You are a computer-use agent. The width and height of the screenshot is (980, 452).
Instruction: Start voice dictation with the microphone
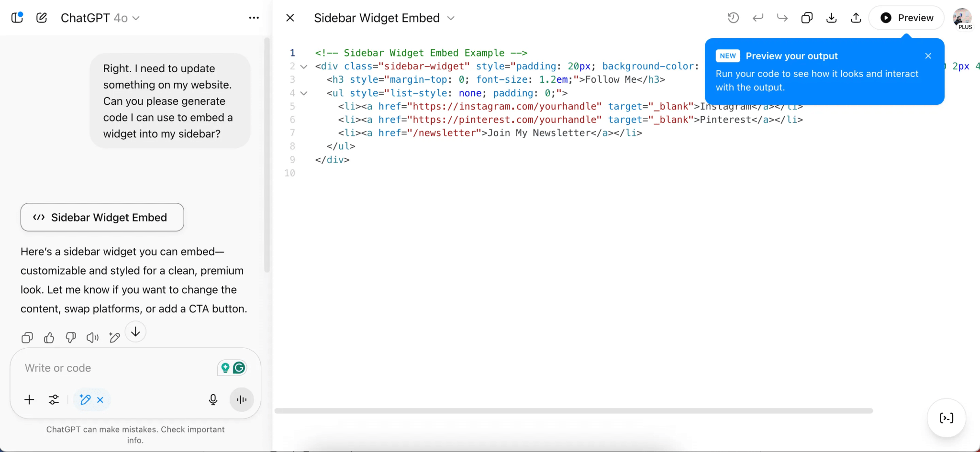[x=213, y=399]
